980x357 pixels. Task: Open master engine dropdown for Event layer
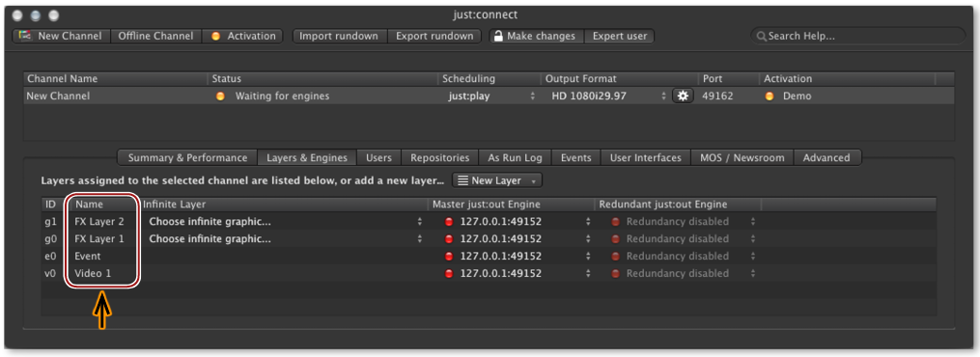click(x=518, y=257)
